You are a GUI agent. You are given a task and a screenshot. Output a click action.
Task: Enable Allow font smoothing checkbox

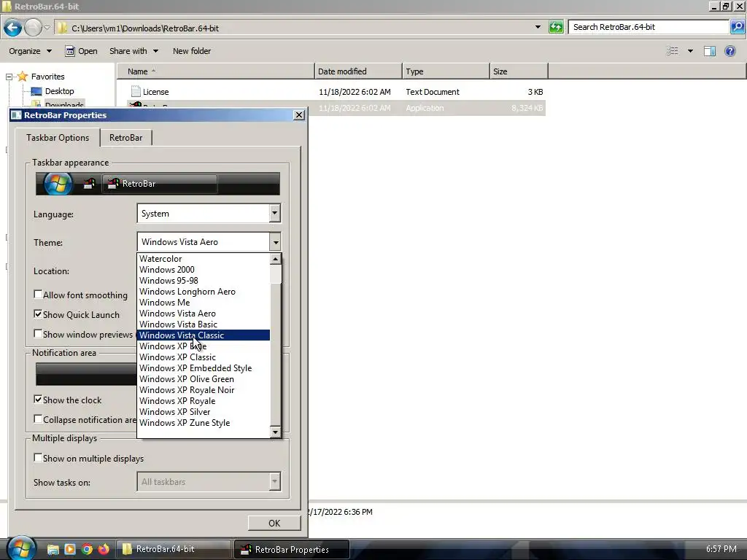coord(38,295)
